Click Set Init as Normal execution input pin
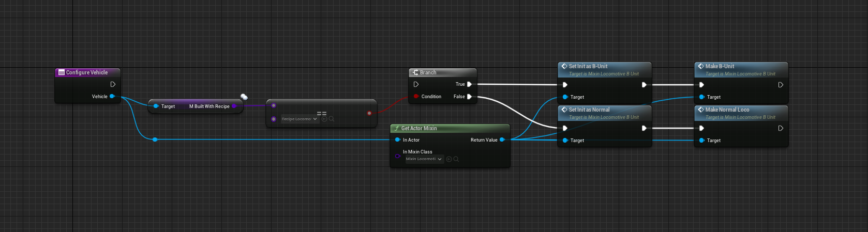This screenshot has width=868, height=232. point(565,128)
